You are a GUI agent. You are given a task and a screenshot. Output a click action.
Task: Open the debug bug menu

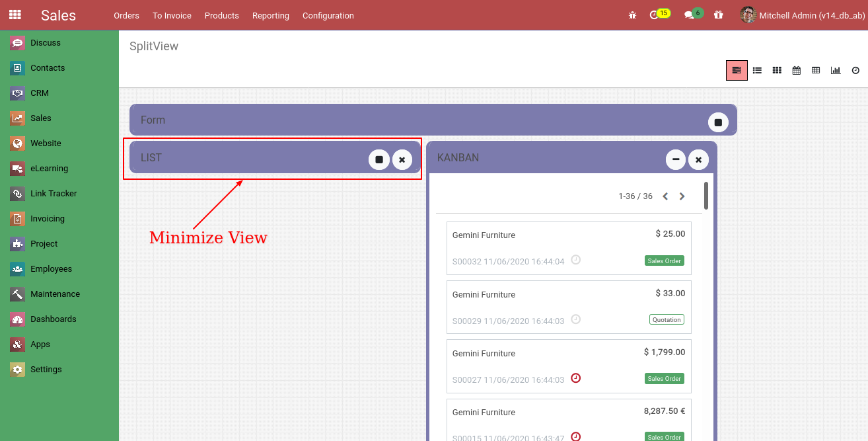coord(632,15)
